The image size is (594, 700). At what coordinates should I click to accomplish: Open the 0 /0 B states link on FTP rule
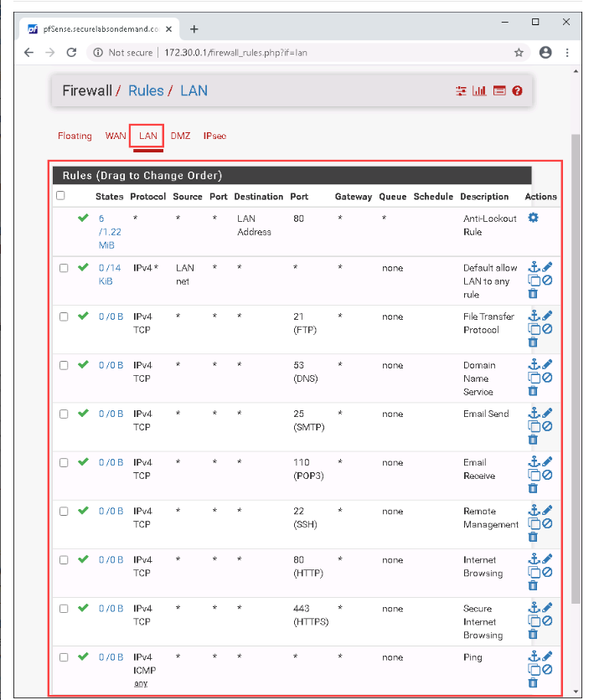coord(111,317)
